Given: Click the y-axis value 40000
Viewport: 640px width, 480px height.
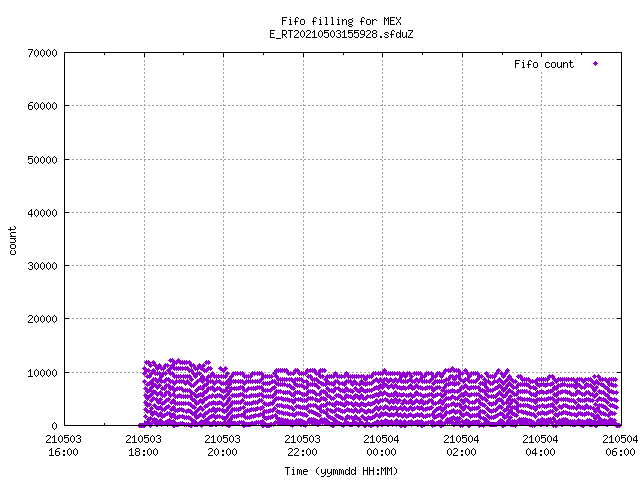Looking at the screenshot, I should (x=42, y=213).
